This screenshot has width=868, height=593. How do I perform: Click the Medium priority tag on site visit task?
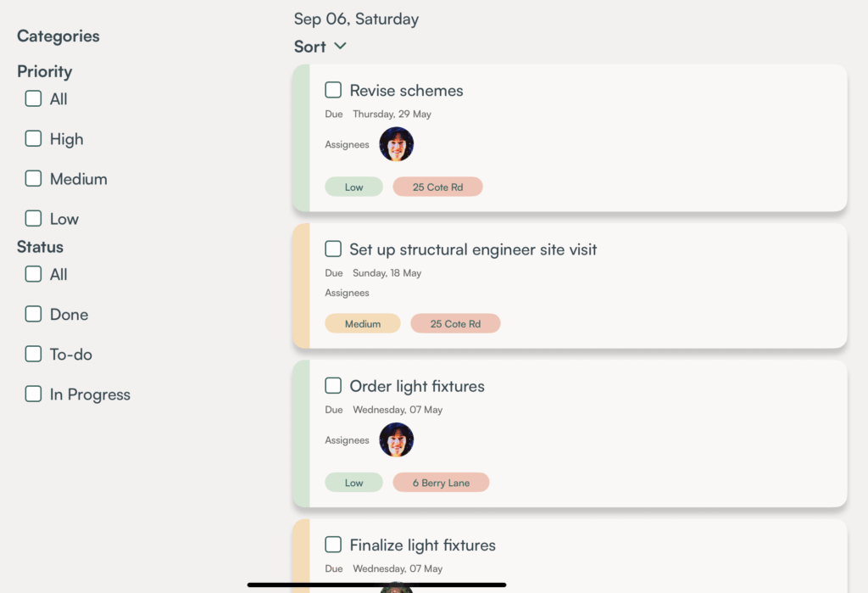coord(362,323)
